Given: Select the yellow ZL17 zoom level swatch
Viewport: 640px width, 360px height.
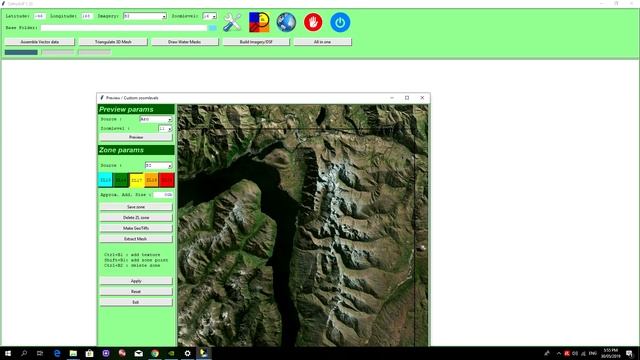Looking at the screenshot, I should tap(136, 180).
